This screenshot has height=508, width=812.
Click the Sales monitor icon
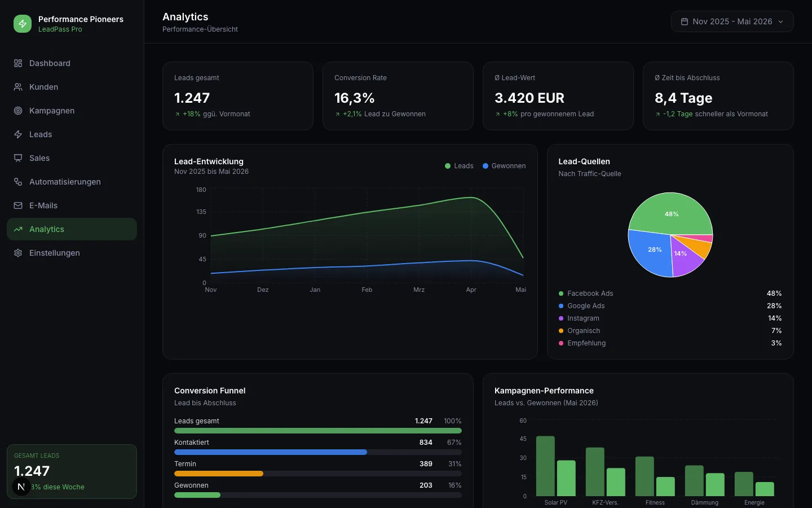[x=18, y=158]
